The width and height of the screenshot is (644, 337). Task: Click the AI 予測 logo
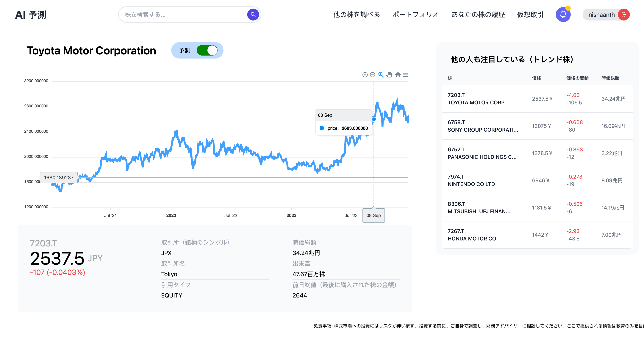[x=30, y=15]
